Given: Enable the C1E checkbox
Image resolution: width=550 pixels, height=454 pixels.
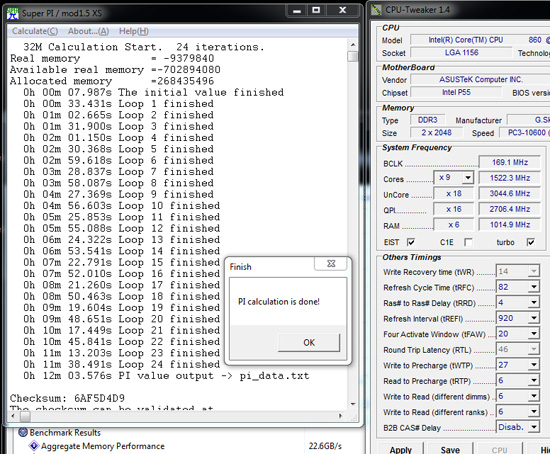Looking at the screenshot, I should [468, 242].
